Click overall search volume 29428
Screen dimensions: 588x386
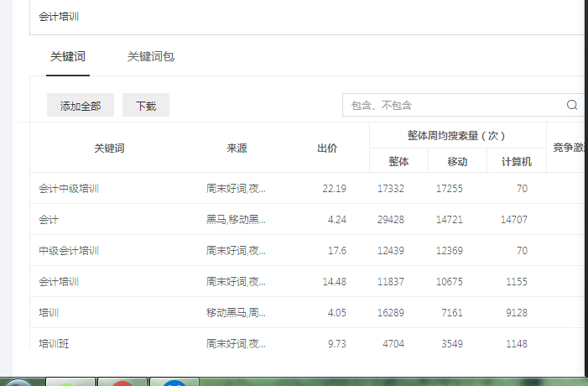tap(391, 220)
